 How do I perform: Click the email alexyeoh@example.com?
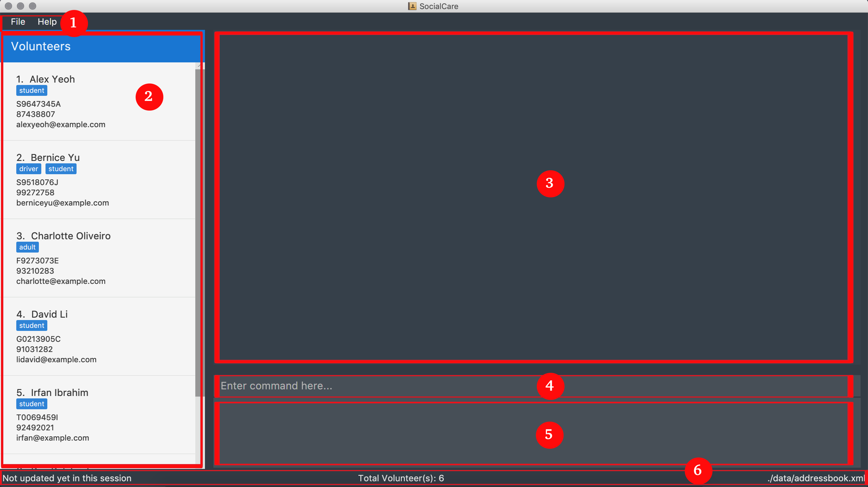(61, 125)
